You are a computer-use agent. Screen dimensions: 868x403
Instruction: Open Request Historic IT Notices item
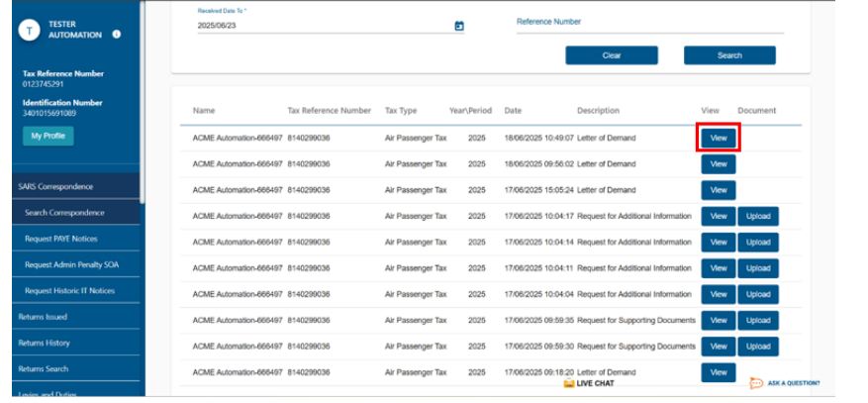point(69,291)
